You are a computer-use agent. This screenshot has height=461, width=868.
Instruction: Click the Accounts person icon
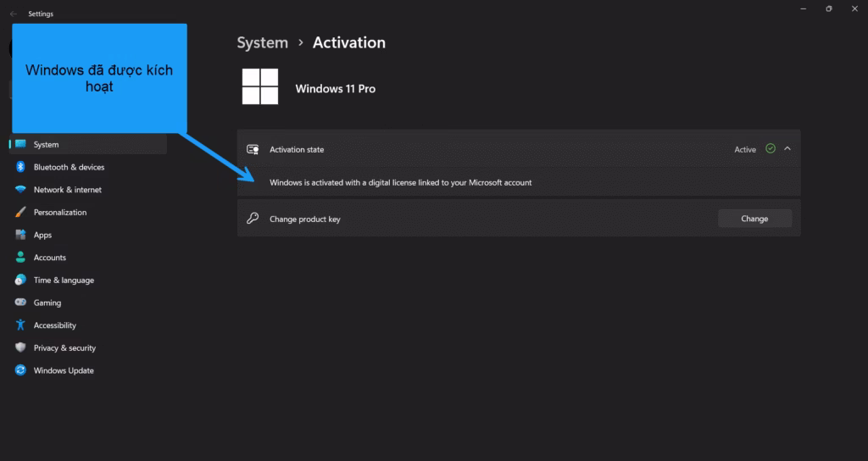tap(20, 258)
